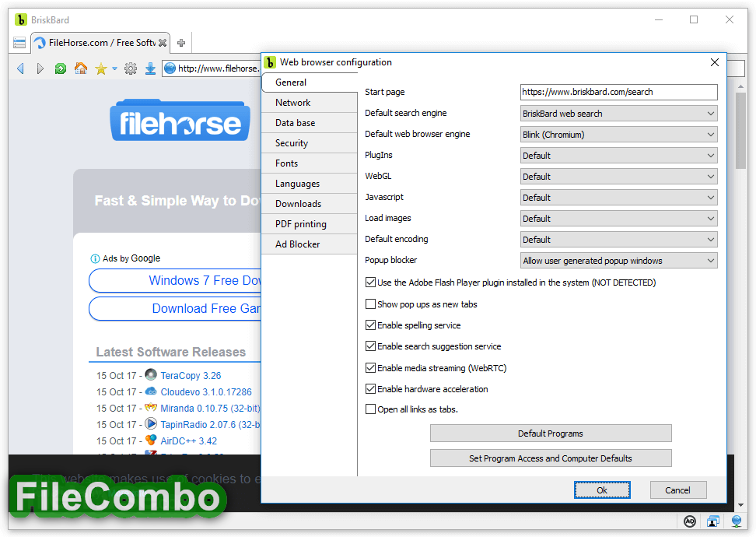756x537 pixels.
Task: Open Default web browser engine dropdown
Action: click(x=618, y=135)
